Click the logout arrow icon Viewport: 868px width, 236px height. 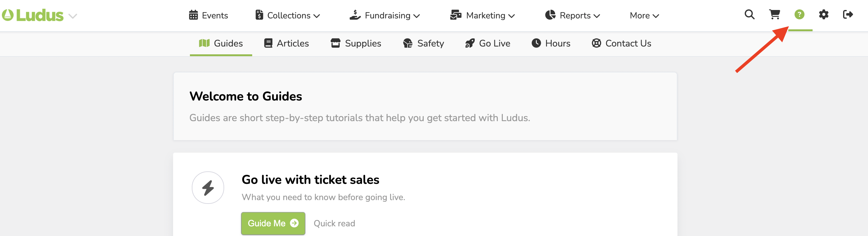coord(848,15)
